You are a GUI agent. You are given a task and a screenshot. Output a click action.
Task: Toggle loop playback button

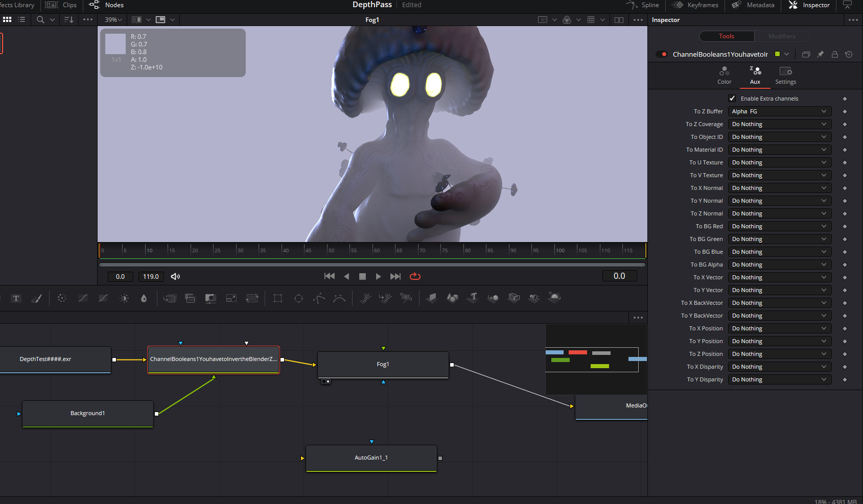coord(415,276)
